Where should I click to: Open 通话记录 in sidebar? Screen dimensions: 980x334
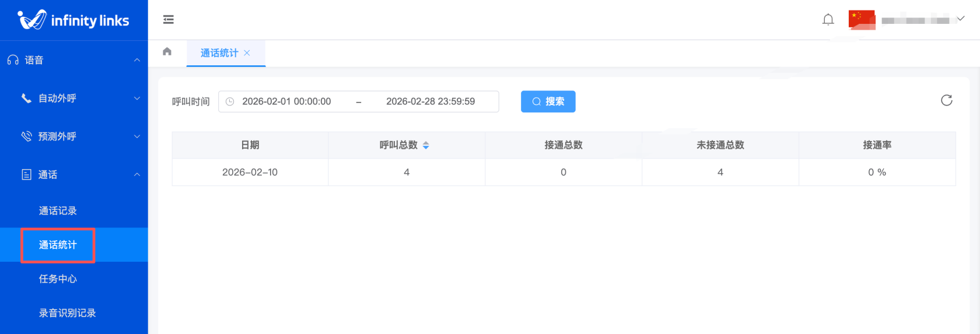[x=58, y=211]
